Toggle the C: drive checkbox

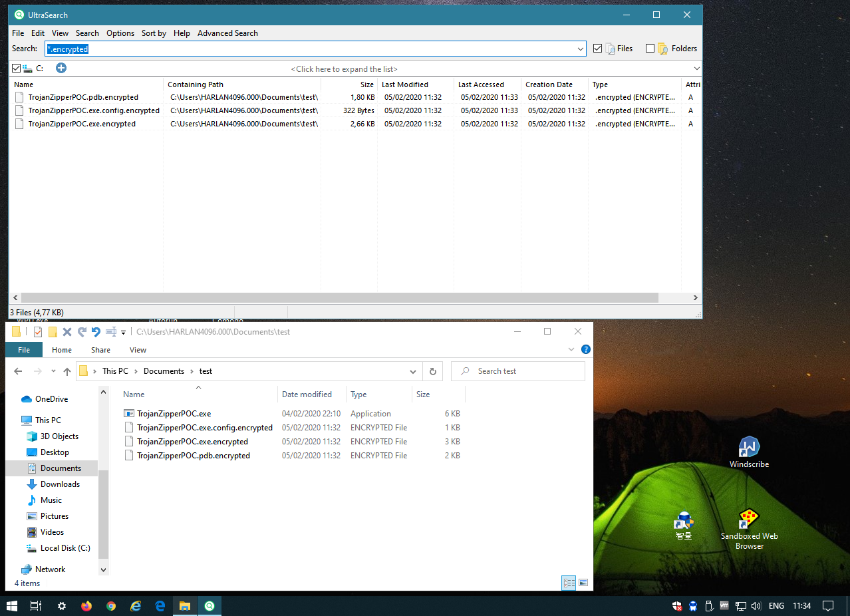[x=17, y=68]
